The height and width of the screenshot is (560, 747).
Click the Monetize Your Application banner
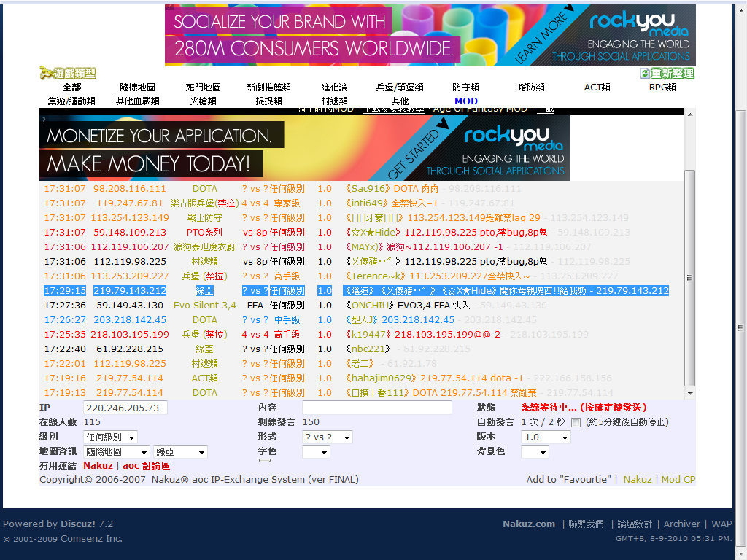305,148
